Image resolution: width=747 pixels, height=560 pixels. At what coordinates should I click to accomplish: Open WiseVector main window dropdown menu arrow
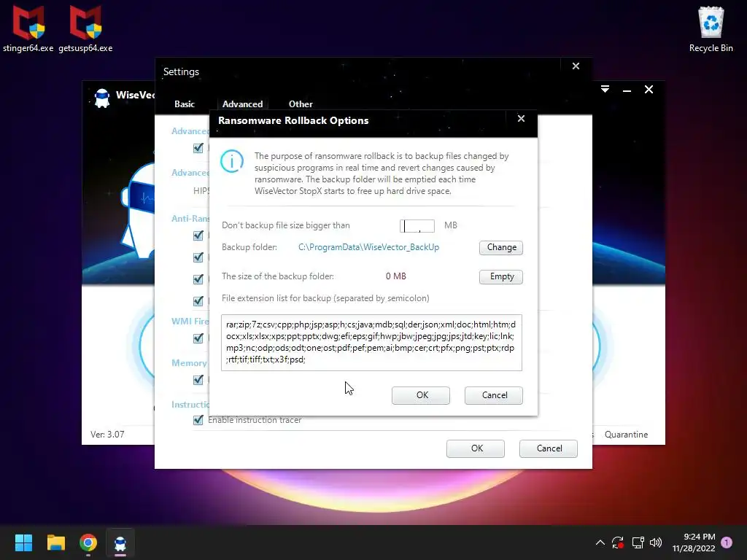pyautogui.click(x=605, y=90)
